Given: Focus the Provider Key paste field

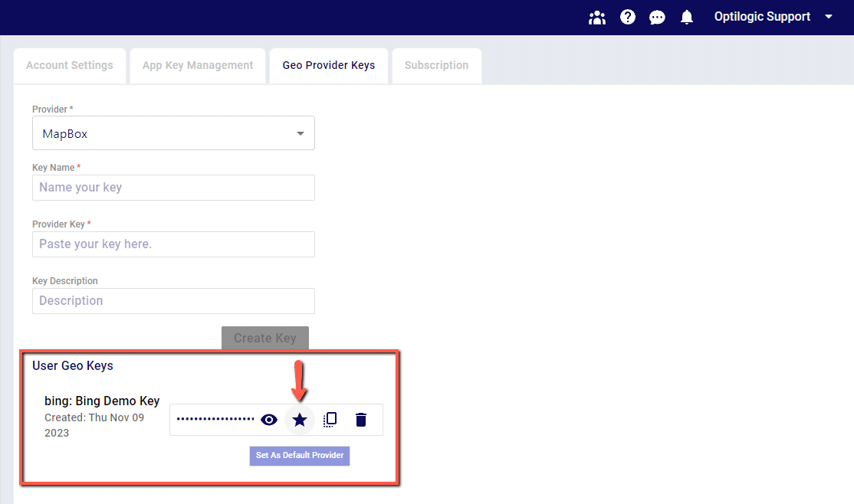Looking at the screenshot, I should [173, 244].
